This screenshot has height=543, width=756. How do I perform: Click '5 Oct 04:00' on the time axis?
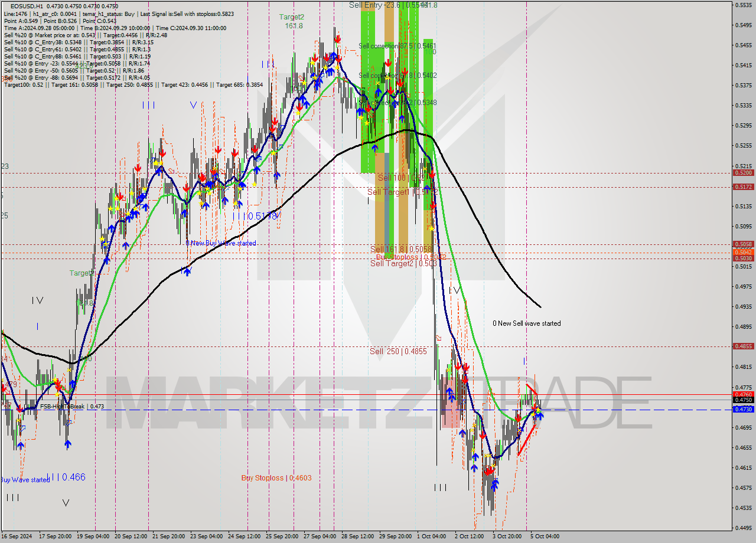click(545, 537)
